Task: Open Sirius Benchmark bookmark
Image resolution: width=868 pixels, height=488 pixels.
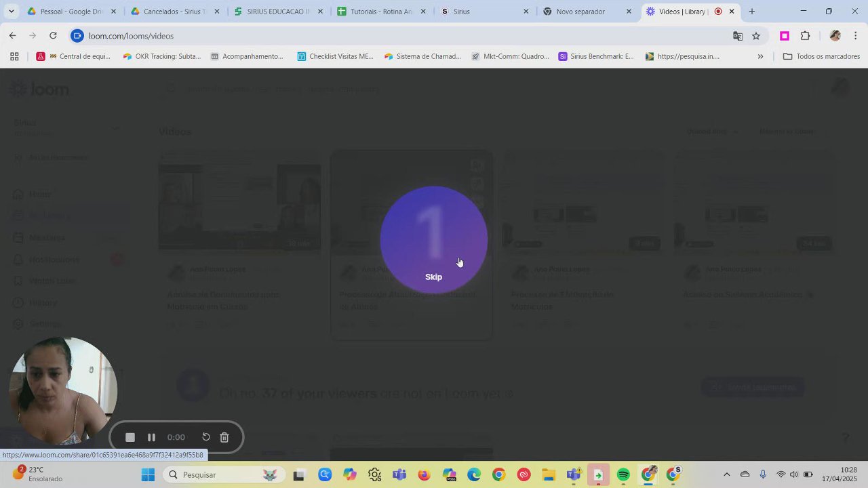Action: (x=596, y=56)
